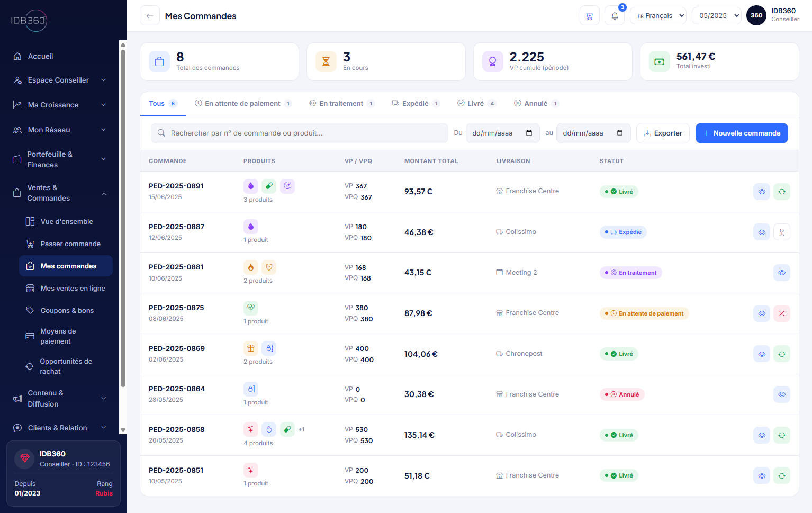Reorder order PED-2025-0858
The width and height of the screenshot is (812, 513).
782,435
